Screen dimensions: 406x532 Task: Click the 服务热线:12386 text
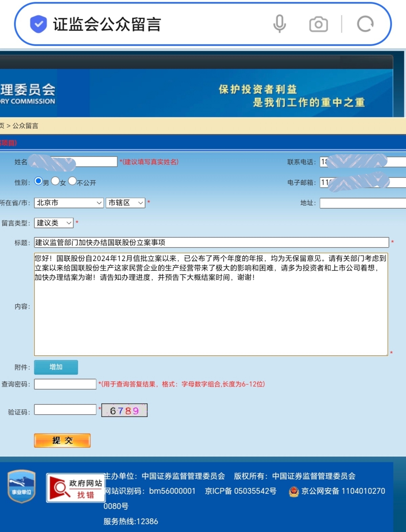[131, 522]
